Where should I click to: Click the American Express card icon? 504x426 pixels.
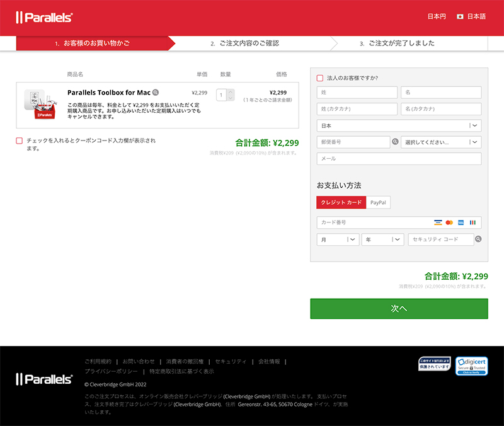(461, 222)
